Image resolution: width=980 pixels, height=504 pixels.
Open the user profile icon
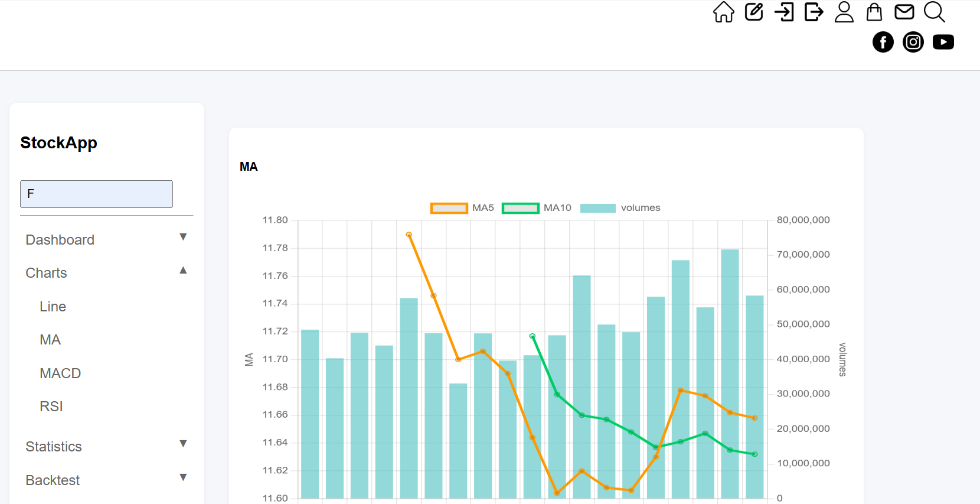point(844,12)
